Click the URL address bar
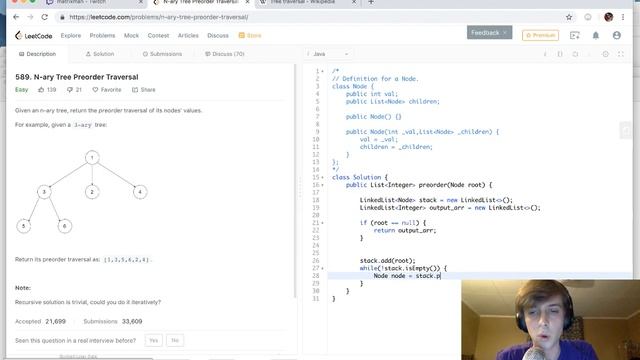The image size is (640, 360). [x=310, y=17]
